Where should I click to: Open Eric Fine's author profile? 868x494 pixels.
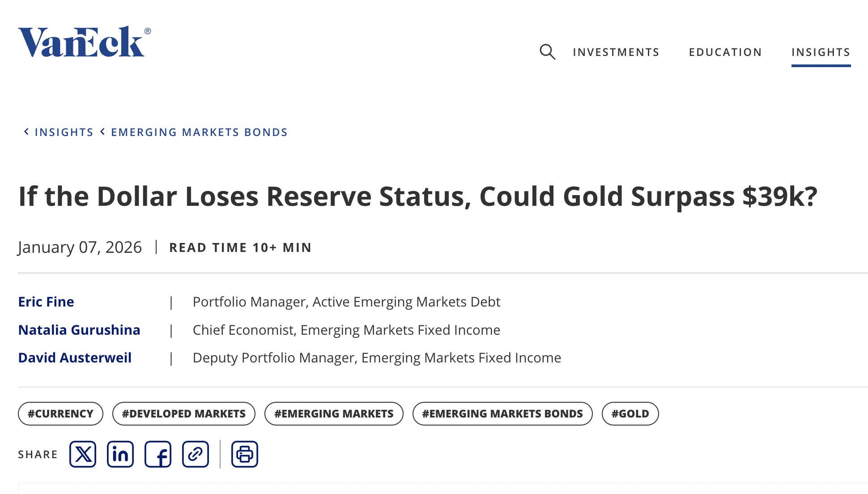[46, 302]
